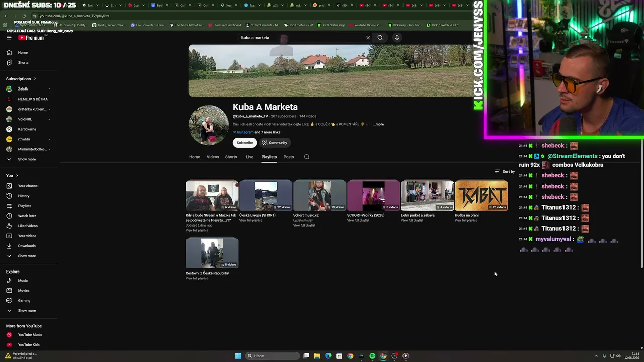Switch to the channel Videos tab
644x362 pixels.
(x=213, y=157)
